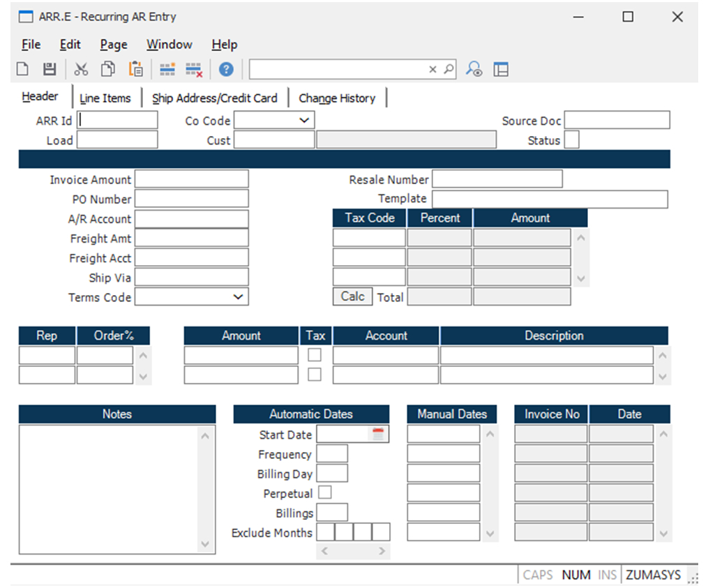Open the Help menu

[225, 44]
